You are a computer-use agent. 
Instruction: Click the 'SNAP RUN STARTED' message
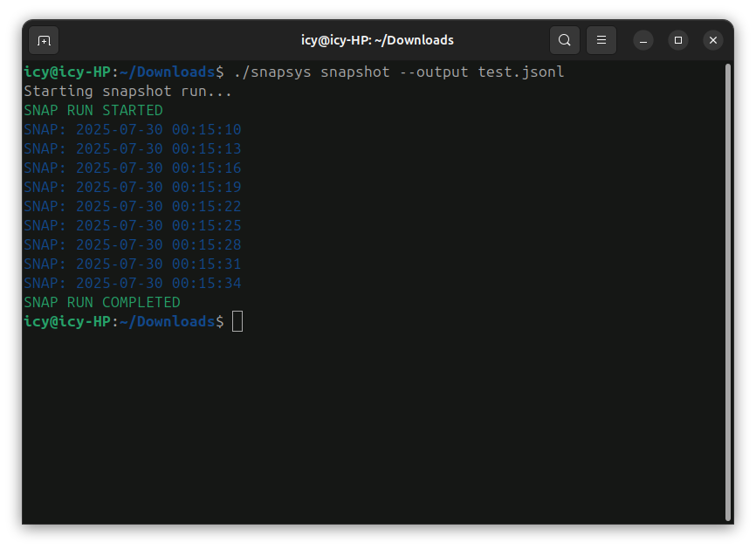coord(93,110)
